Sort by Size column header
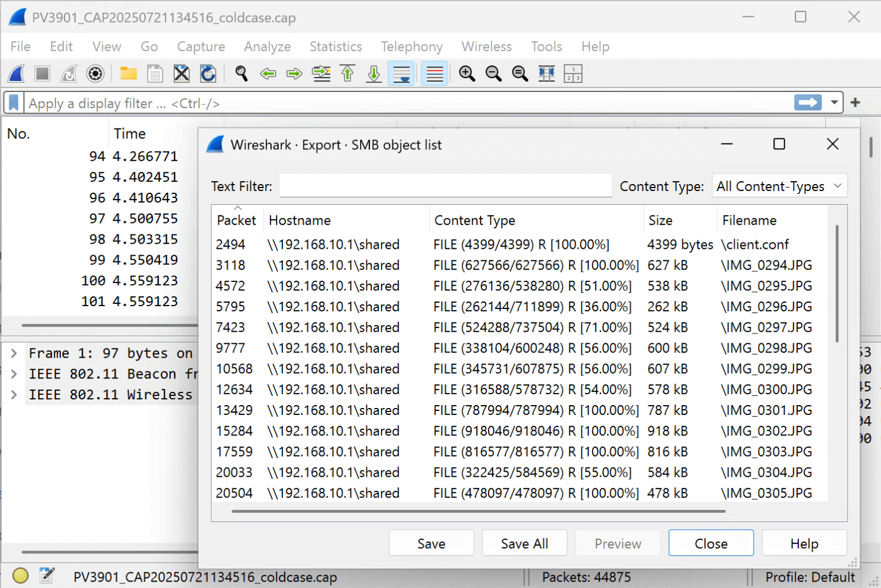The image size is (881, 588). coord(680,220)
